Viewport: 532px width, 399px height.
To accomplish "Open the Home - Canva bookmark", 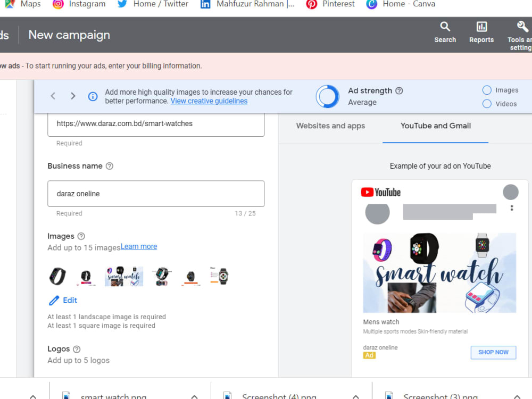I will pyautogui.click(x=401, y=4).
